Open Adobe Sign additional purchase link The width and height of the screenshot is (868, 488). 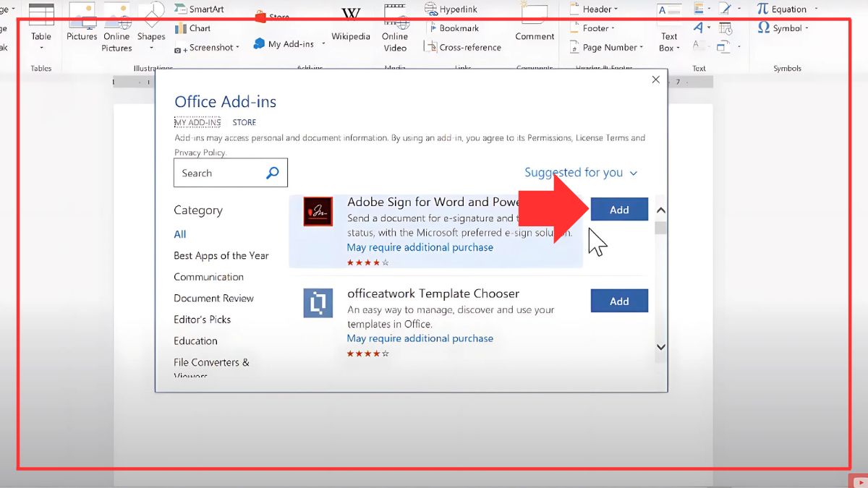pyautogui.click(x=420, y=247)
